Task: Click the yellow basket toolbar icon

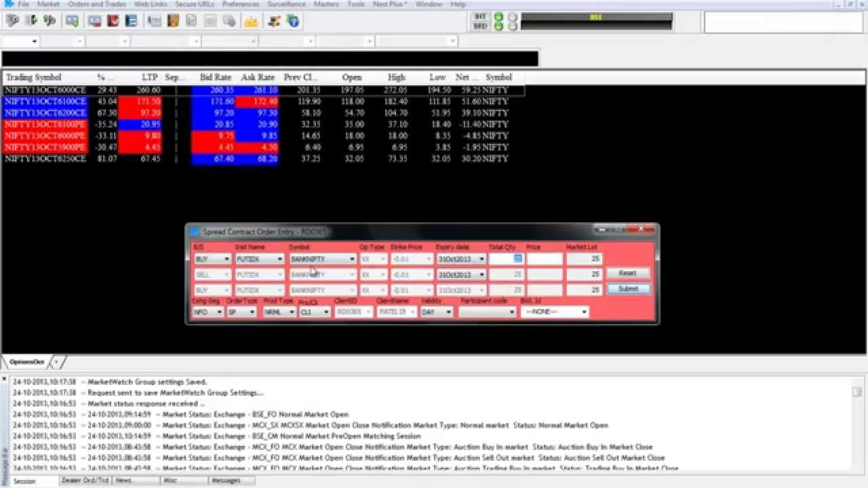Action: point(251,21)
